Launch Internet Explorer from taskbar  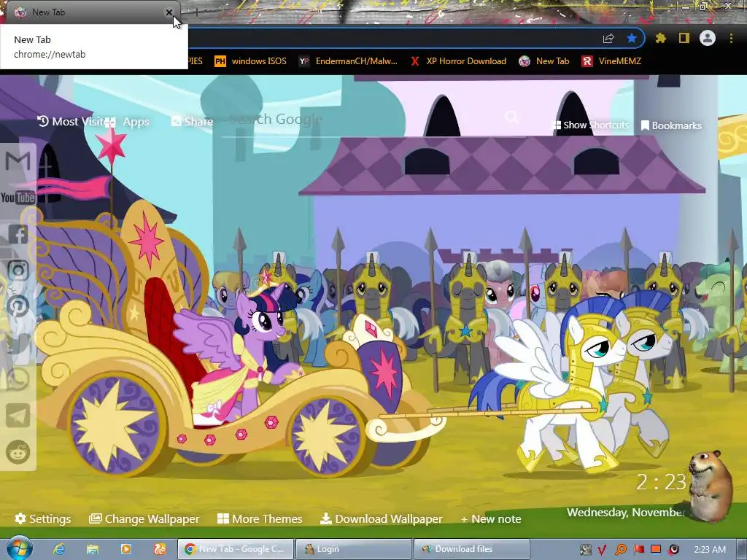click(x=58, y=549)
